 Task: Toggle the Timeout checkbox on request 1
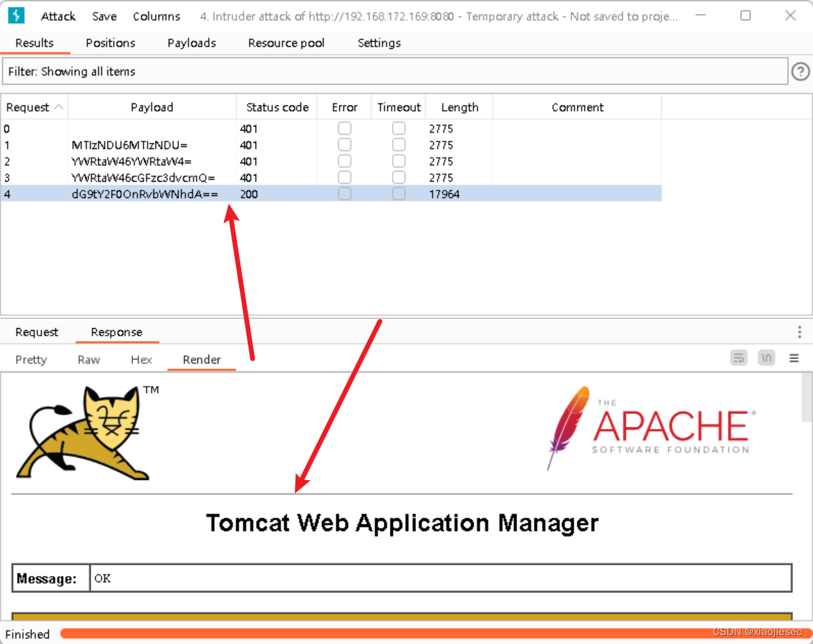(x=398, y=144)
